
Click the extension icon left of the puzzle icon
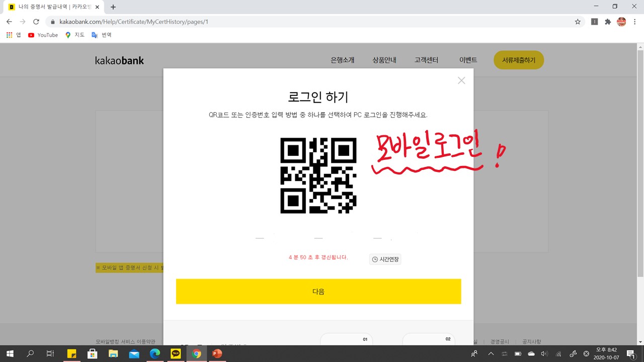pos(594,22)
